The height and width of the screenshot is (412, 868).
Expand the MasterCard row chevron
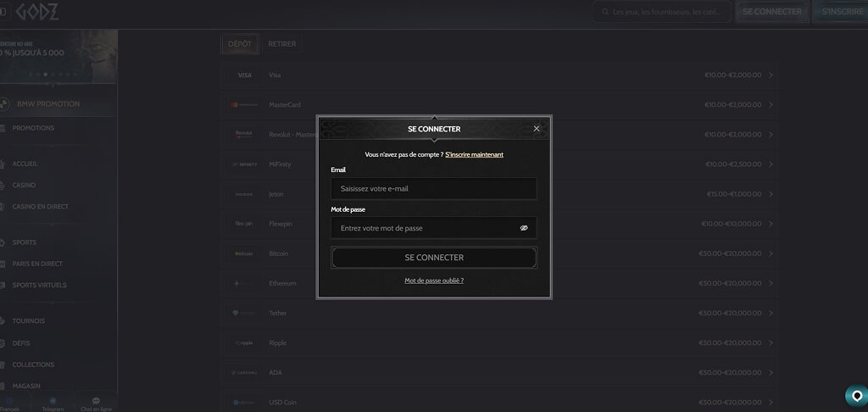tap(771, 104)
